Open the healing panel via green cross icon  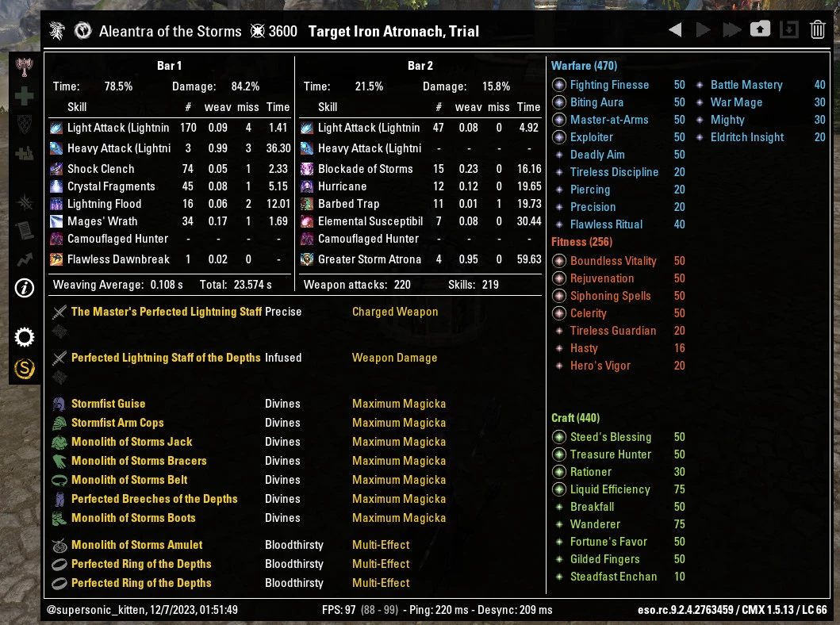click(x=25, y=94)
